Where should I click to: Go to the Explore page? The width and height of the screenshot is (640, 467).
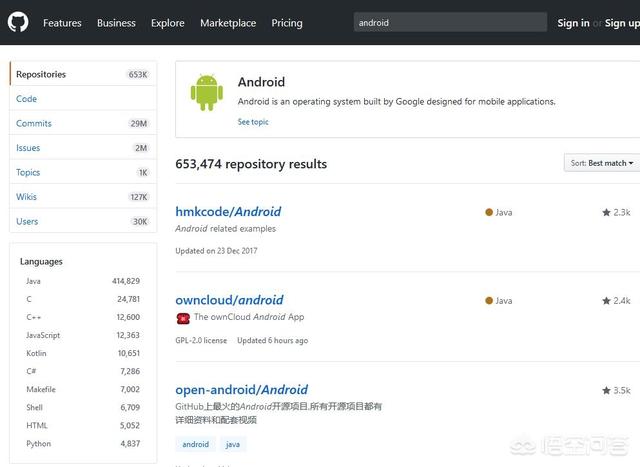[167, 23]
